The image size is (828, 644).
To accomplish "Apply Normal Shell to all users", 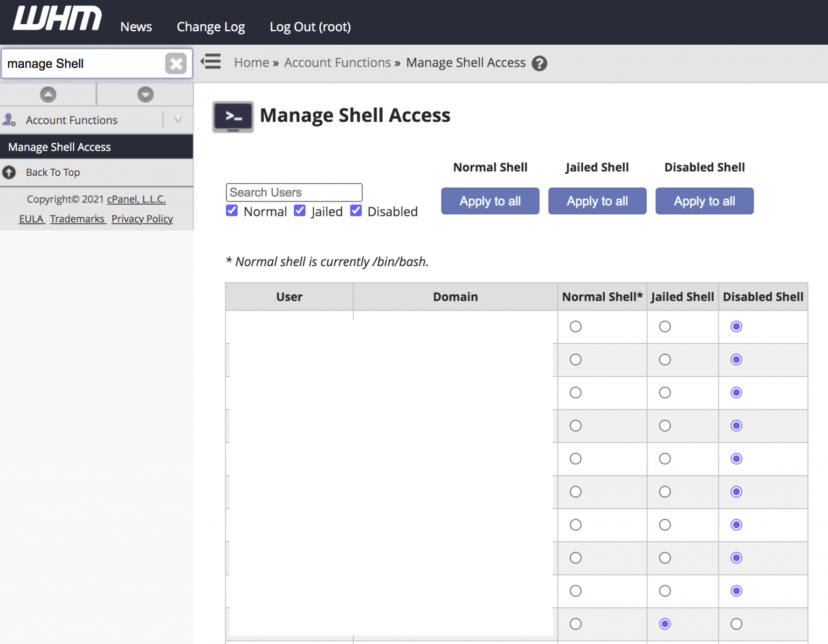I will 490,201.
